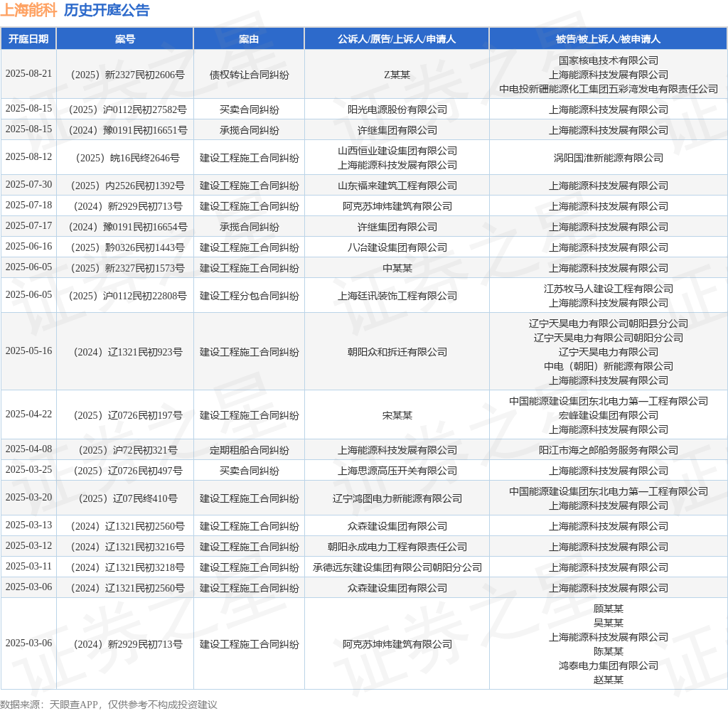Select date cell 2025-06-16
Image resolution: width=728 pixels, height=711 pixels.
click(x=28, y=247)
